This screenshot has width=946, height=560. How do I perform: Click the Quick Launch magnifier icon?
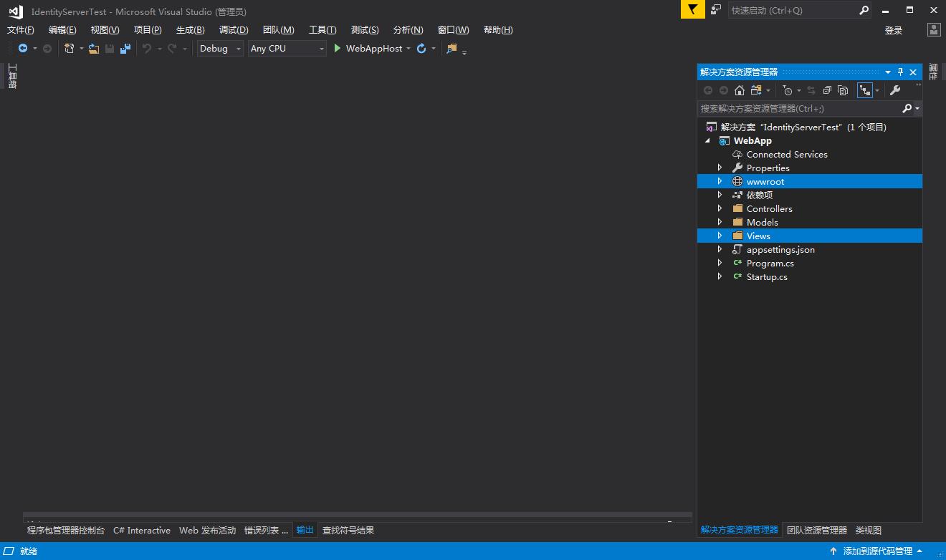(864, 10)
